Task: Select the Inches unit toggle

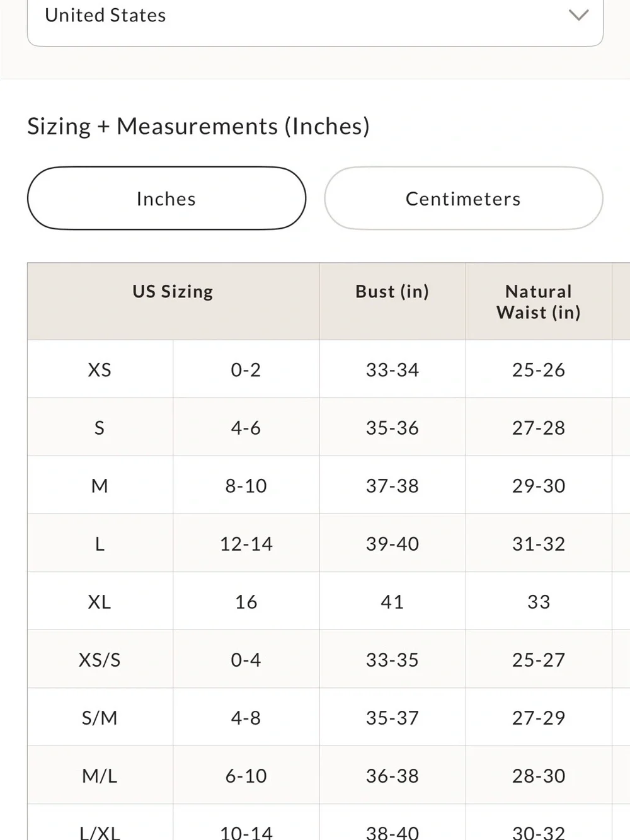Action: 166,198
